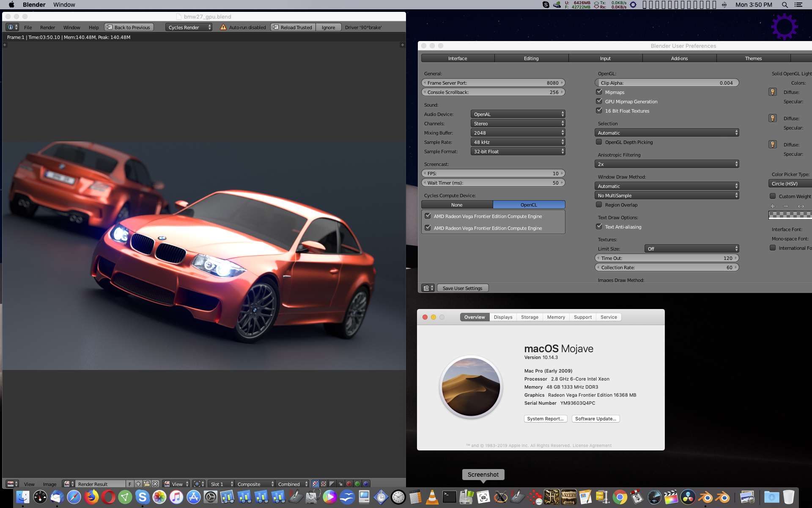Click the User Preferences editor type icon

click(428, 288)
